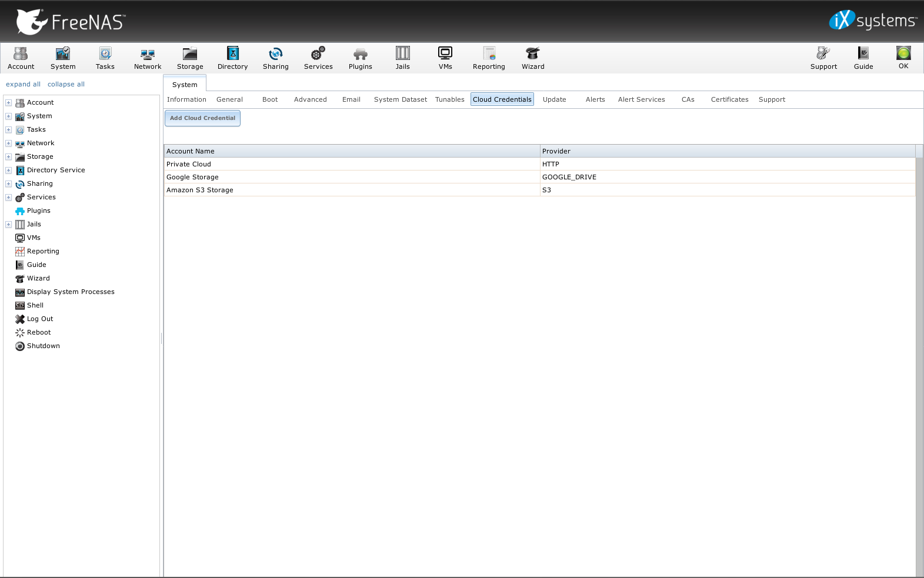
Task: Click the FreeNAS logo
Action: click(x=70, y=22)
